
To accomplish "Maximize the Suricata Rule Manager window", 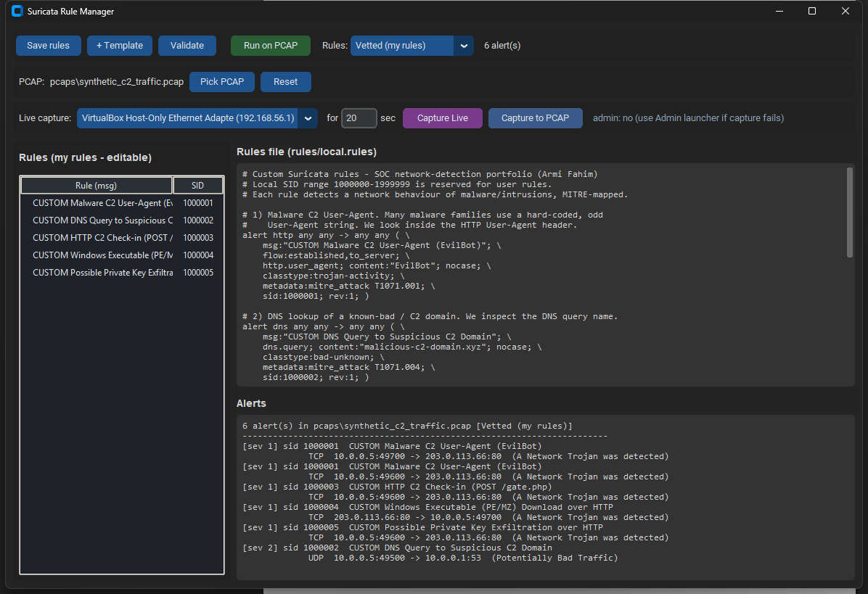I will (x=812, y=11).
